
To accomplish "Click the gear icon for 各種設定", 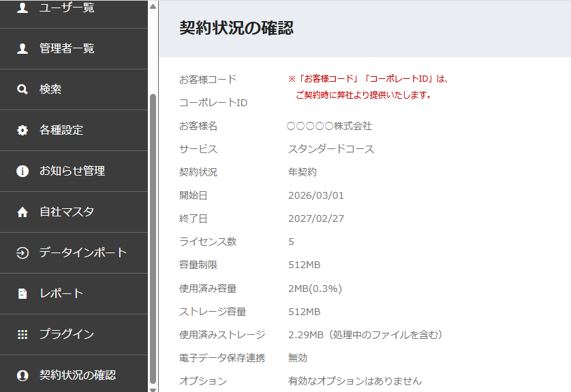I will [22, 130].
